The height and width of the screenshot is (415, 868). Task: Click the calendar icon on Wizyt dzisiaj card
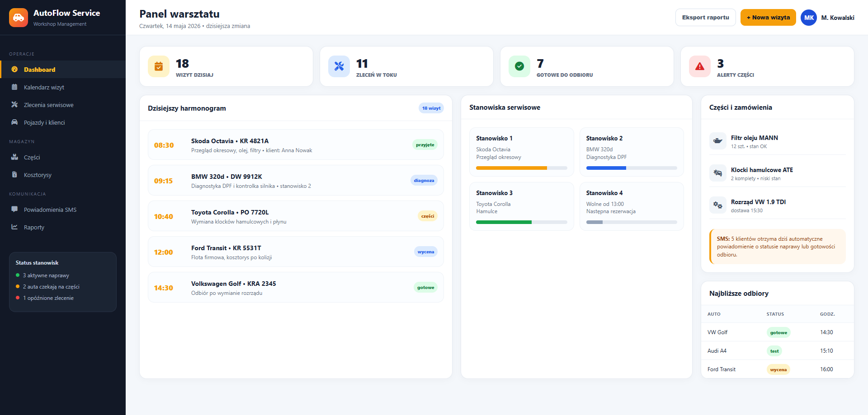tap(159, 66)
